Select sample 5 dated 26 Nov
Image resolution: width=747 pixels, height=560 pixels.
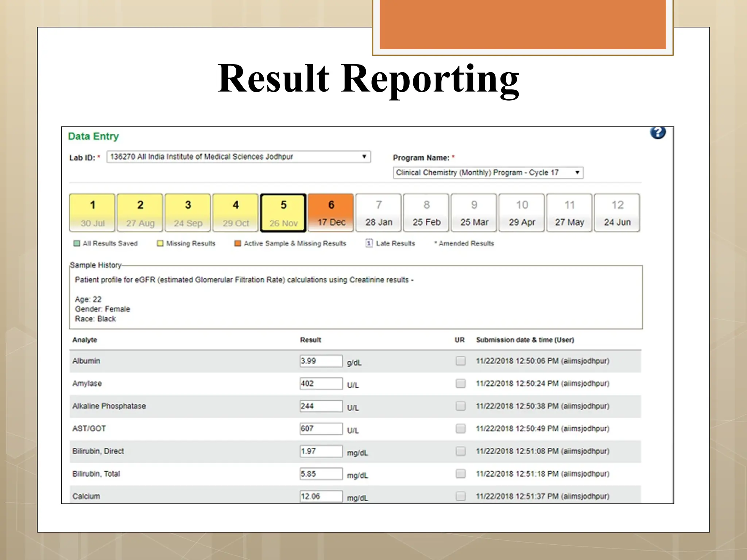(x=283, y=213)
